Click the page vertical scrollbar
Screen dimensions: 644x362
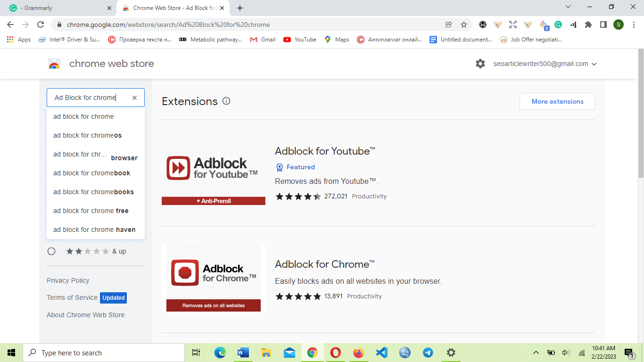tap(640, 113)
